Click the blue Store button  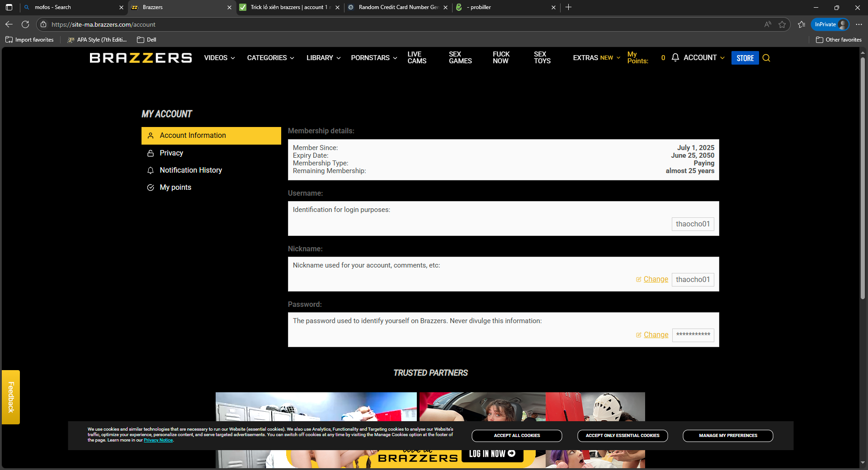pyautogui.click(x=745, y=58)
